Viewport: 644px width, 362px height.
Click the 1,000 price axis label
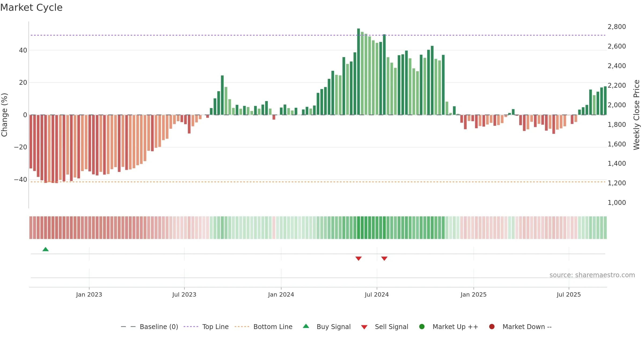[x=617, y=203]
